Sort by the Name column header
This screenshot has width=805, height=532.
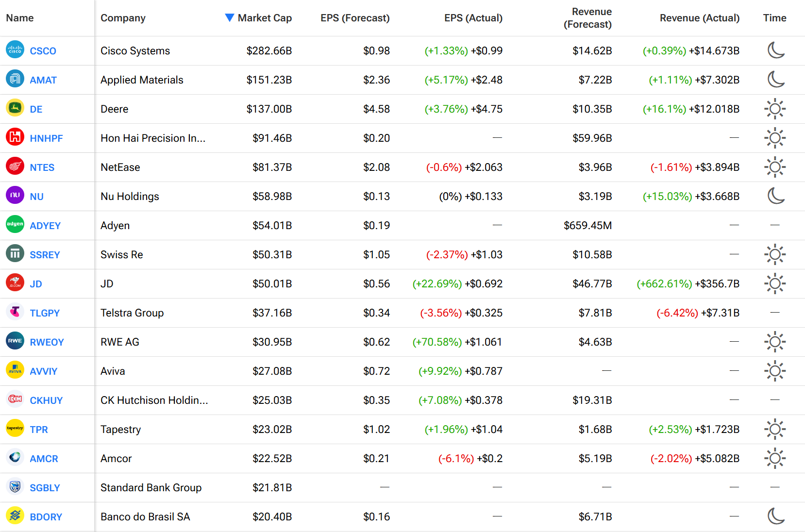pos(20,18)
